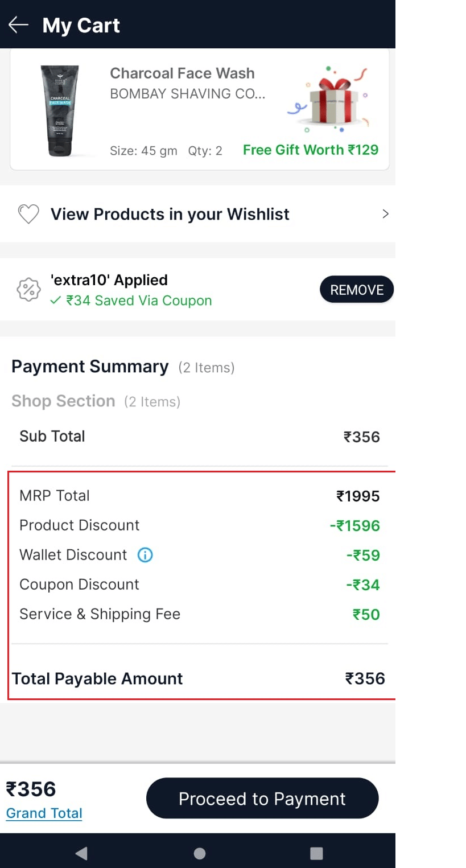Tap Free Gift Worth ₹129 text
Screen dimensions: 466x868
(x=311, y=150)
